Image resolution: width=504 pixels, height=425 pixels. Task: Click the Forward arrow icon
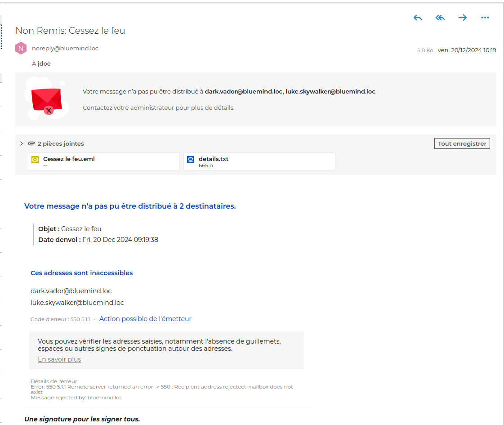[x=462, y=18]
